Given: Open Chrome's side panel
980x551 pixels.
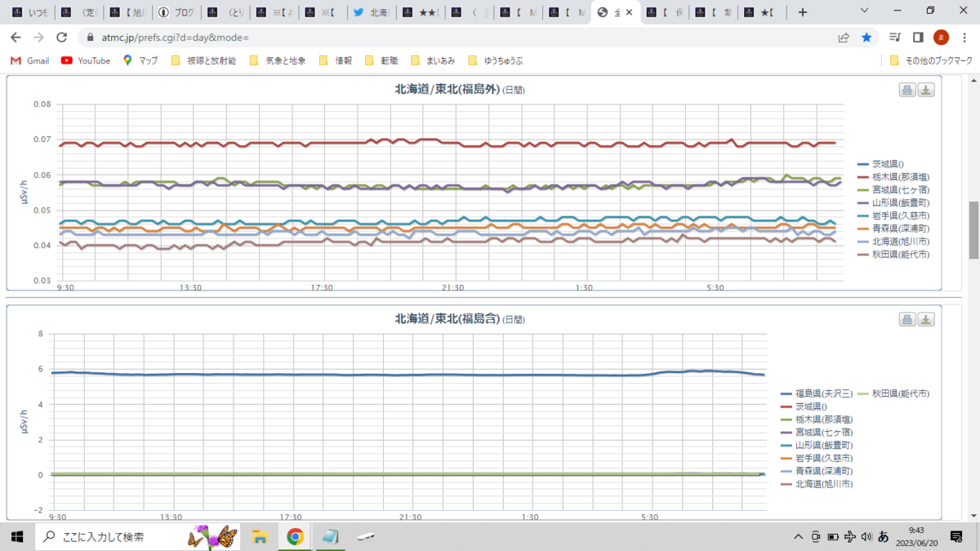Looking at the screenshot, I should [x=918, y=38].
